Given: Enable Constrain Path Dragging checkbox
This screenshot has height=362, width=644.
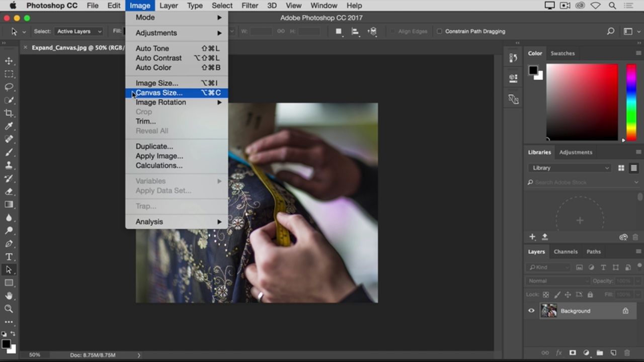Looking at the screenshot, I should point(439,31).
